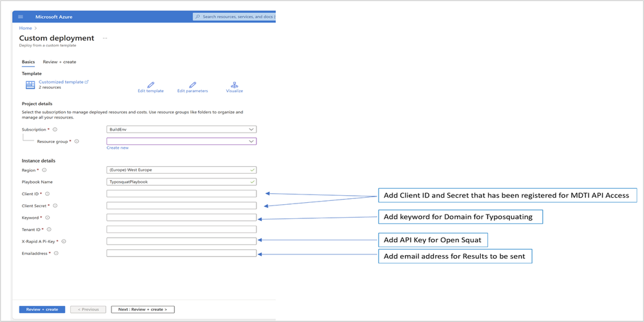Click info icon next to Client ID
Screen dimensions: 644x322
(x=48, y=194)
